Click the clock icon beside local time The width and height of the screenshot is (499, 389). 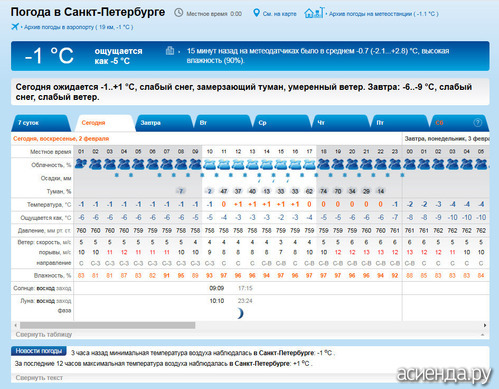(179, 13)
